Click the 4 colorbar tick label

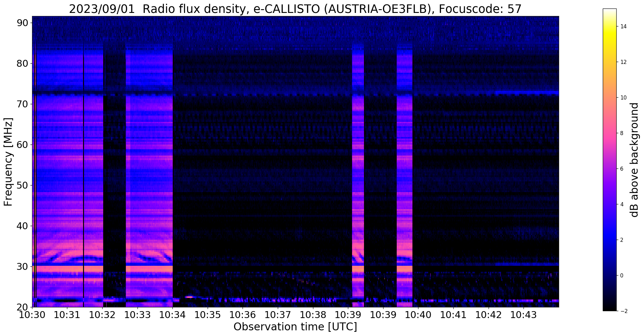pyautogui.click(x=621, y=204)
